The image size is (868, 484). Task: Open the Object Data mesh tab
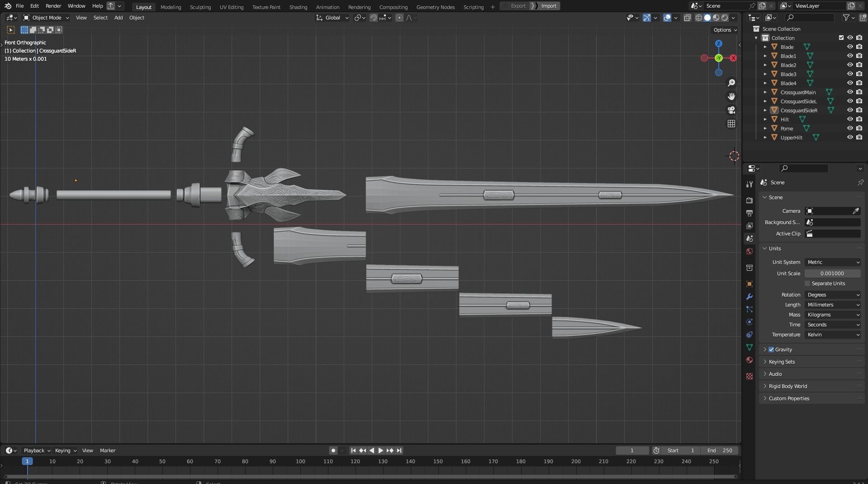749,347
